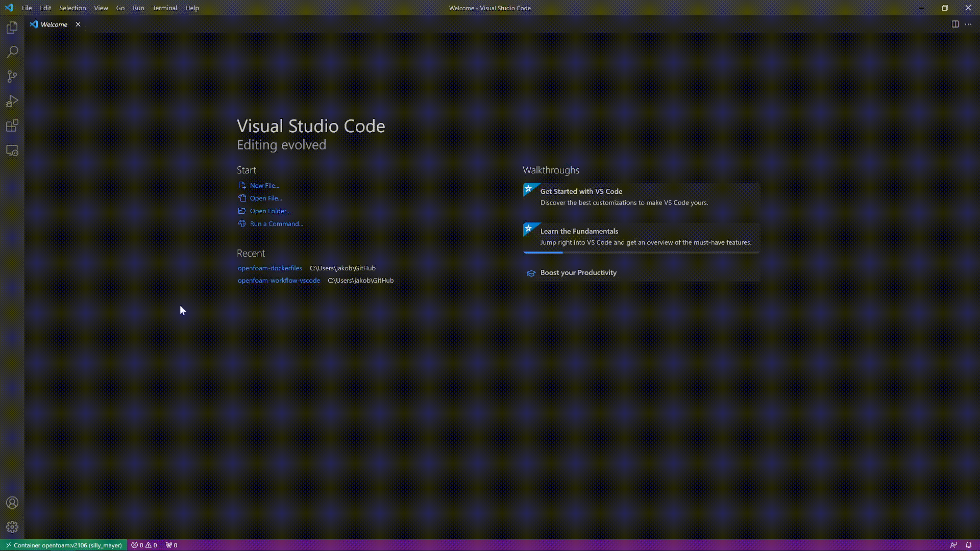Open the editor More Actions menu
980x551 pixels.
point(968,24)
